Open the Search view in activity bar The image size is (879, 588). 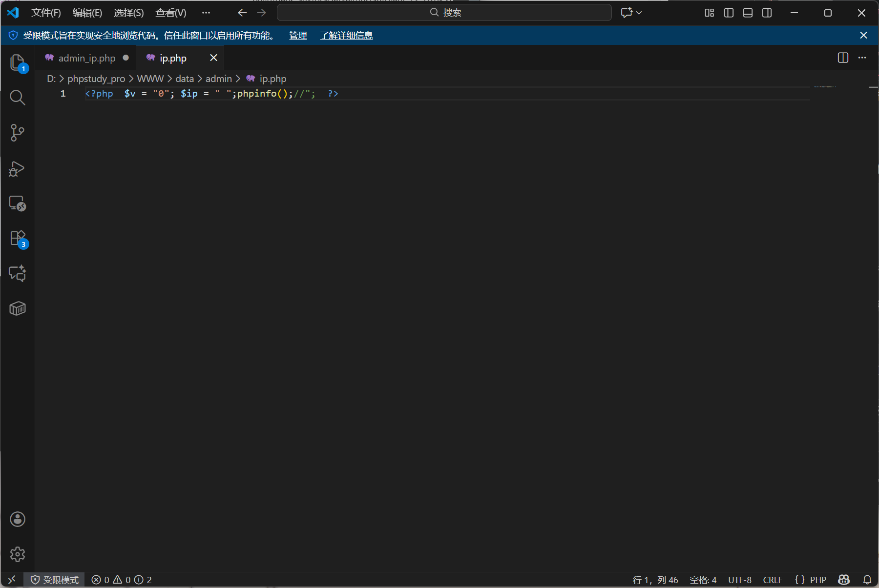(17, 98)
